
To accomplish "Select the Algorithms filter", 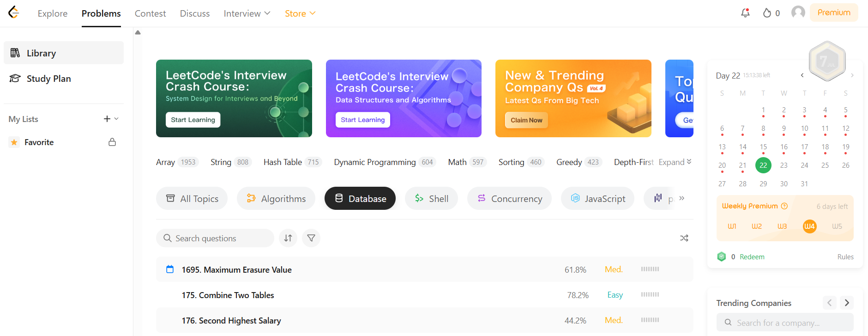I will 276,198.
